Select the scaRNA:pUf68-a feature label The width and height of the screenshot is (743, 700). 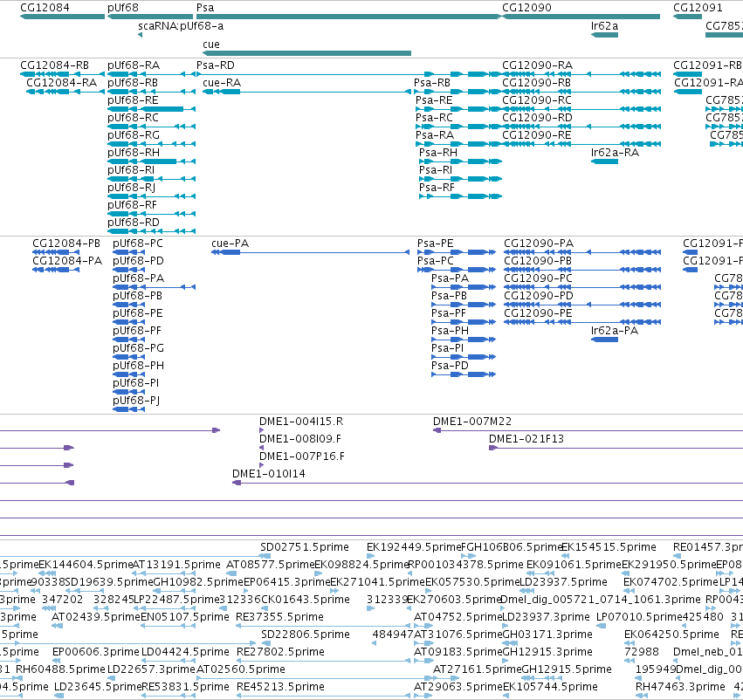181,26
